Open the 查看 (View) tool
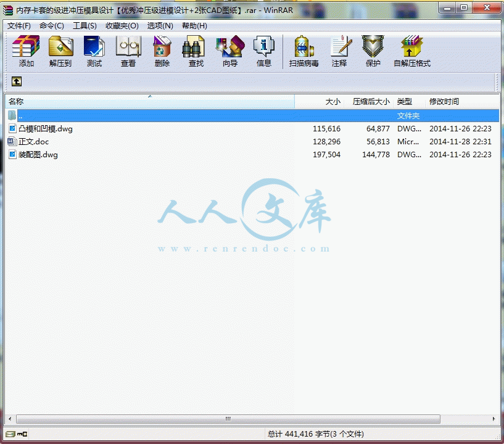Screen dimensions: 504x444 tap(128, 51)
